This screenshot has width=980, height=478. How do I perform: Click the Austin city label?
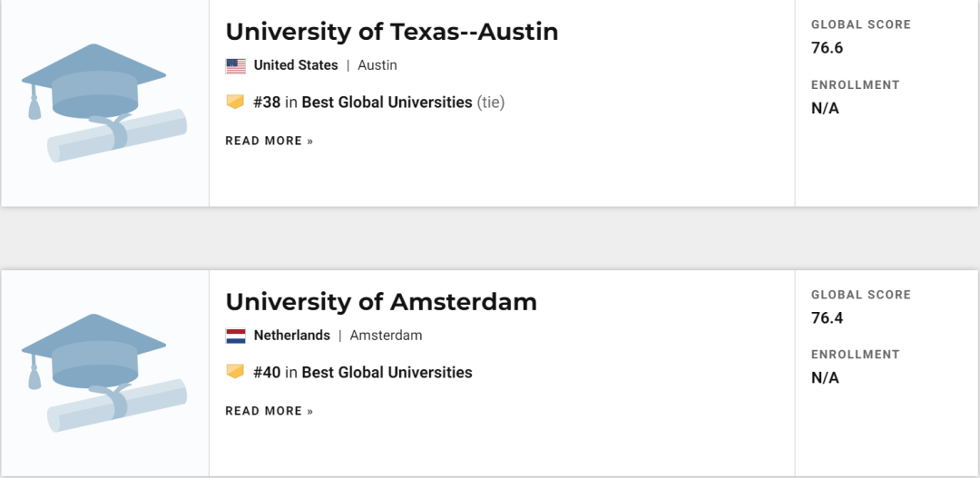377,65
